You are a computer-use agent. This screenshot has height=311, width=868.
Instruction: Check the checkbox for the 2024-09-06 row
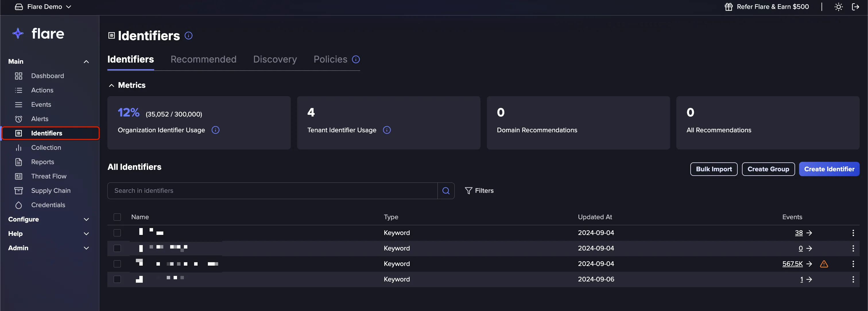tap(117, 279)
